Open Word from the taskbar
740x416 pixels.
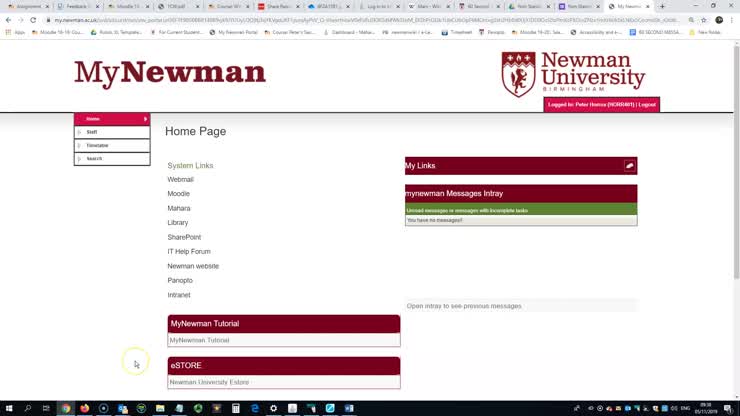[349, 408]
